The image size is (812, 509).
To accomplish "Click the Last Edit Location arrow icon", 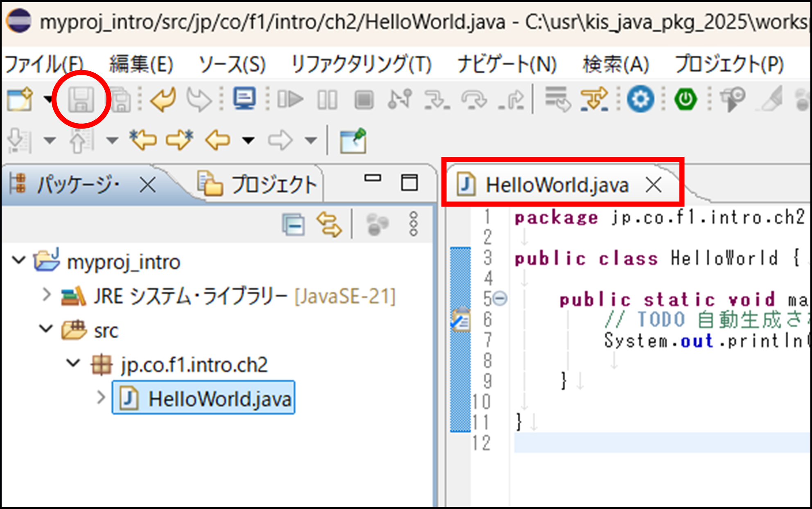I will tap(143, 140).
